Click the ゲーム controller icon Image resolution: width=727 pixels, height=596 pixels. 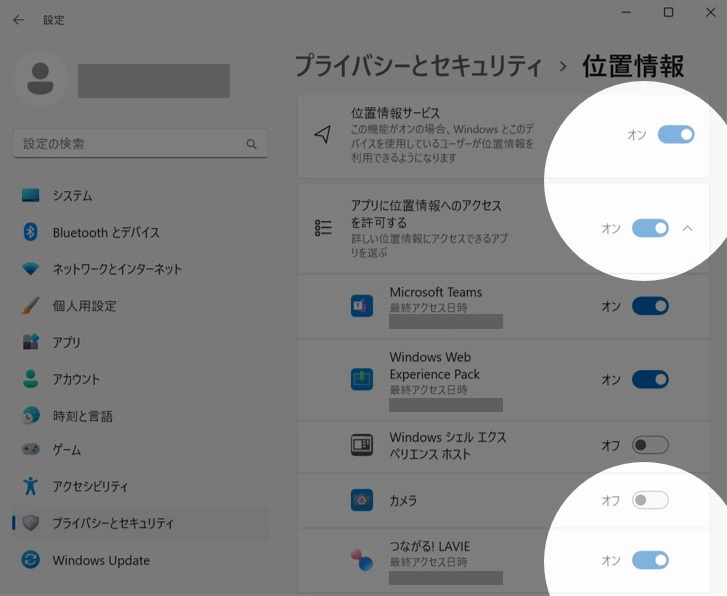click(31, 449)
